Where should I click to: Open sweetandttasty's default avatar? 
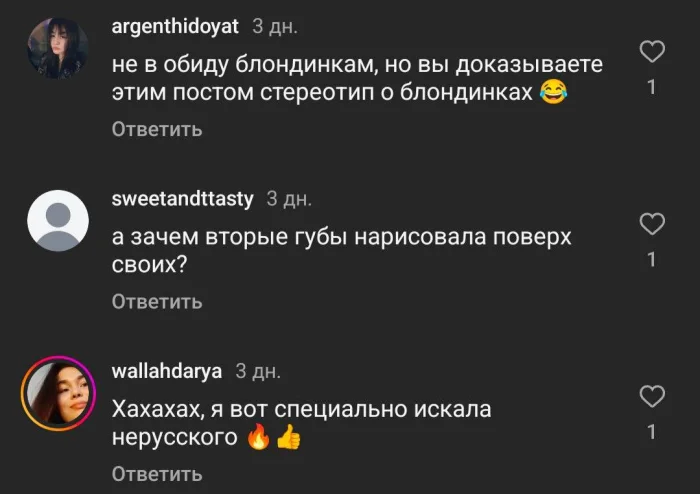[58, 220]
